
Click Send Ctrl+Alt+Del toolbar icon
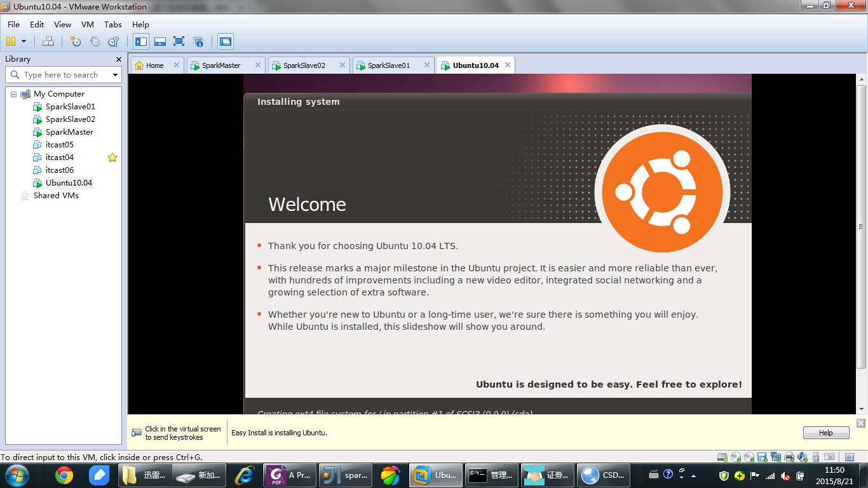point(48,41)
